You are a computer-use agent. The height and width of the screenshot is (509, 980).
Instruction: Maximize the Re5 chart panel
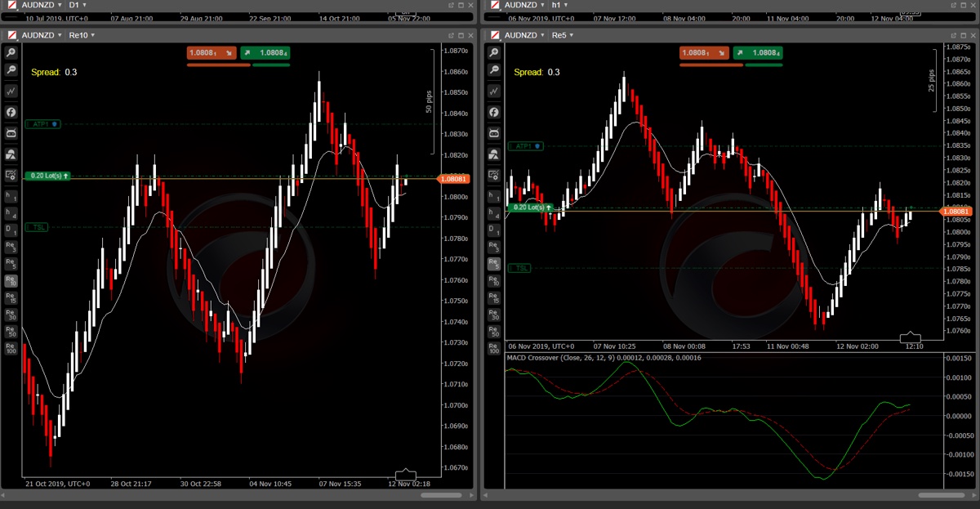pyautogui.click(x=963, y=35)
